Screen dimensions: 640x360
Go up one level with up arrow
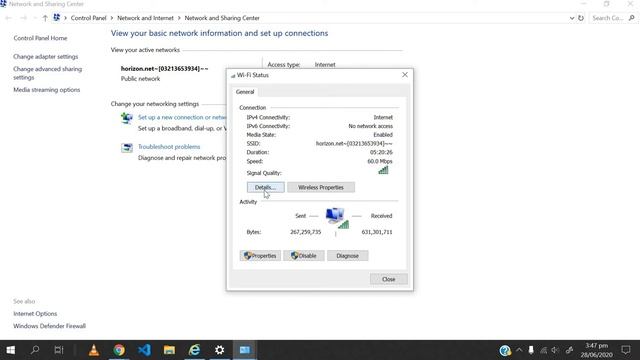[45, 18]
